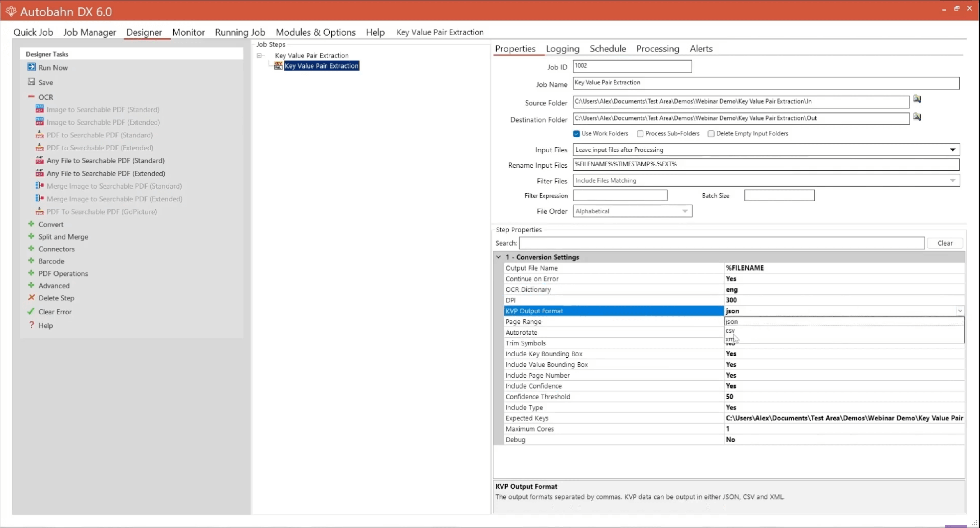The width and height of the screenshot is (980, 528).
Task: Check Delete Empty Input Folders option
Action: pyautogui.click(x=711, y=134)
